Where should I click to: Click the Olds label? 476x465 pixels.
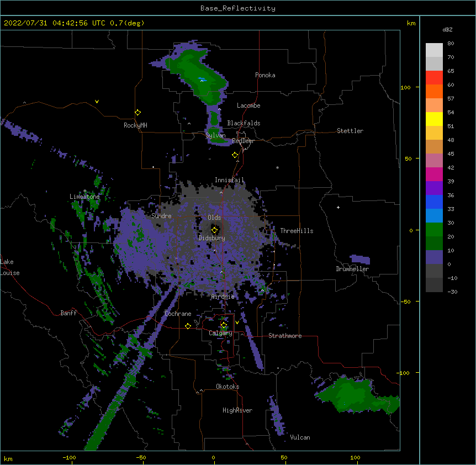coord(214,218)
